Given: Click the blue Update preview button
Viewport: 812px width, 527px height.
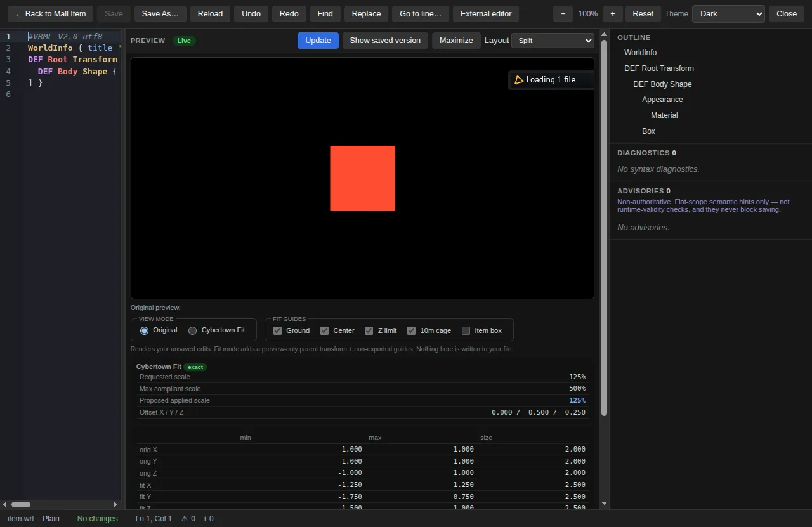Looking at the screenshot, I should tap(318, 41).
